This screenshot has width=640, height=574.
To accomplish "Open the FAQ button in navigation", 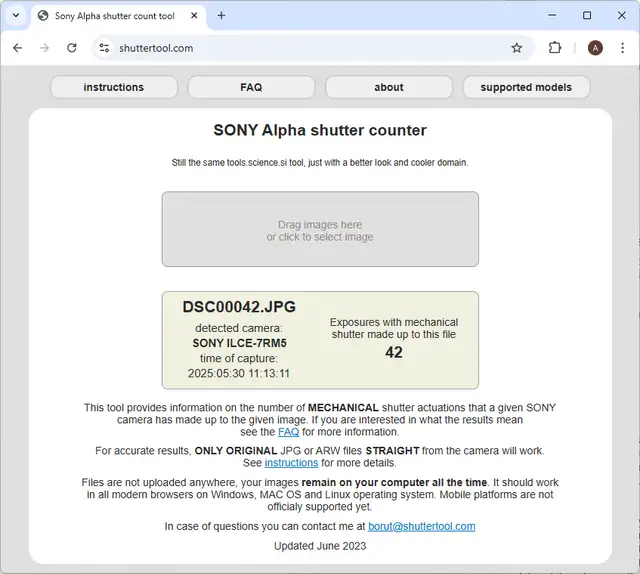I will [251, 87].
